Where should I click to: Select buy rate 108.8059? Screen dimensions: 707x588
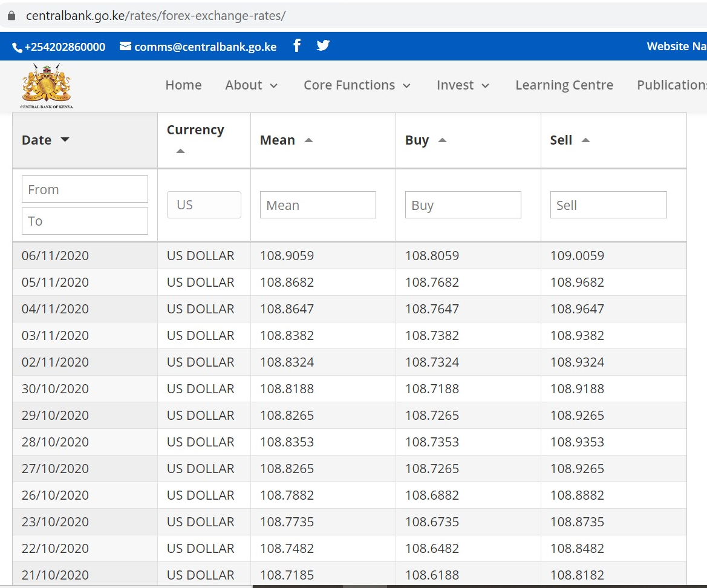[432, 256]
